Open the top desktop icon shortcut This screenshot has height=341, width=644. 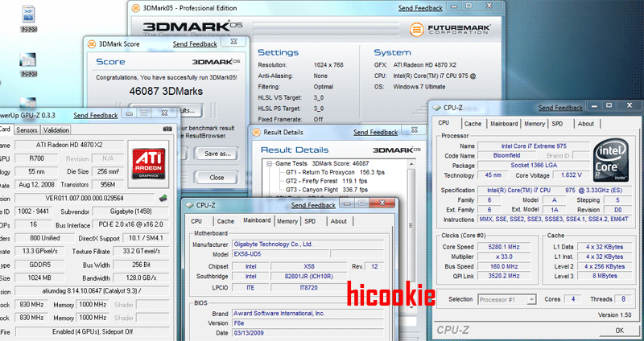pos(28,18)
